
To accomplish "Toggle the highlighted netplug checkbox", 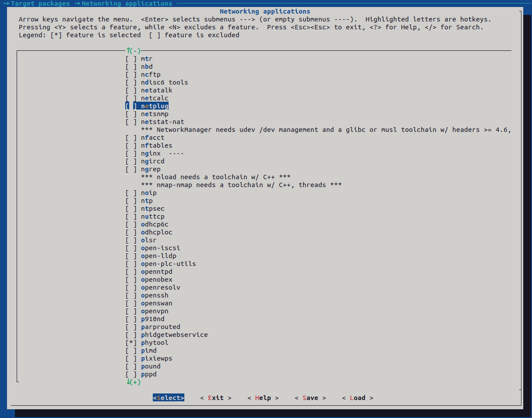I will (x=131, y=106).
